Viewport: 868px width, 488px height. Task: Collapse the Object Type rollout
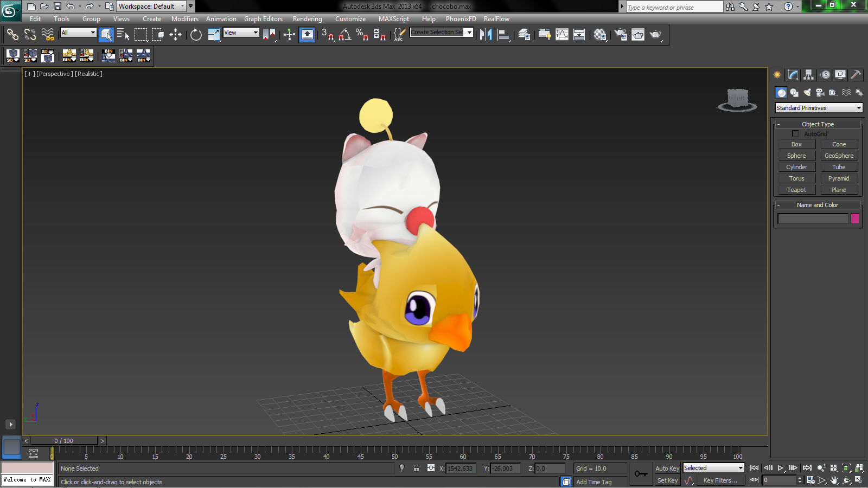[818, 124]
